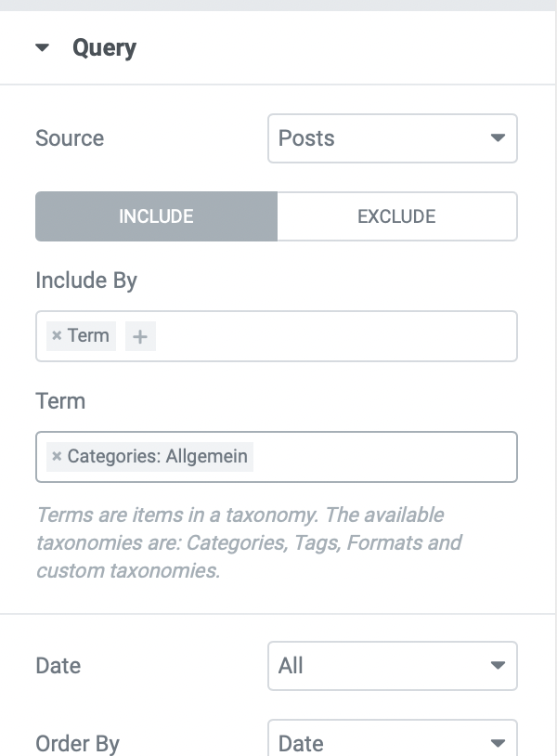Click the plus icon in Include By
557x756 pixels.
coord(140,336)
